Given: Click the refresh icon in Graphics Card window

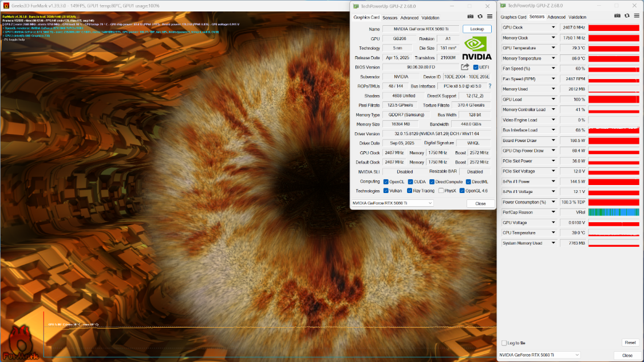Looking at the screenshot, I should click(x=480, y=17).
